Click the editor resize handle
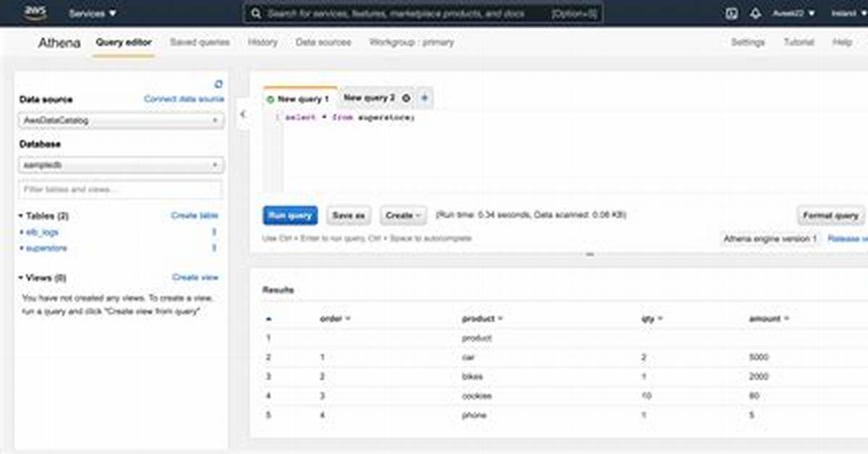 (590, 254)
